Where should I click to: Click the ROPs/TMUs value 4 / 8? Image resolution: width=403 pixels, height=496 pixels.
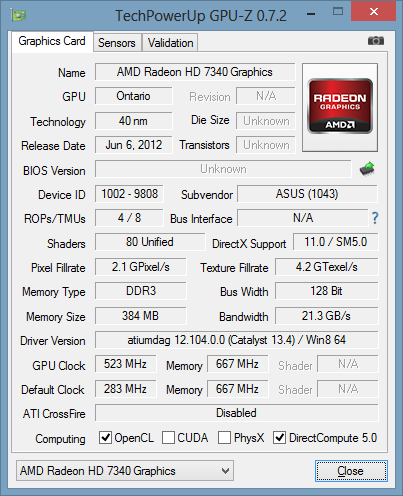[129, 218]
